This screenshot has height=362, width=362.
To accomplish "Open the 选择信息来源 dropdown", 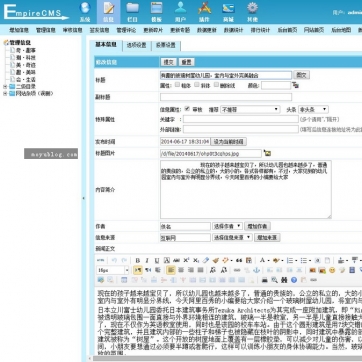I will click(x=232, y=237).
